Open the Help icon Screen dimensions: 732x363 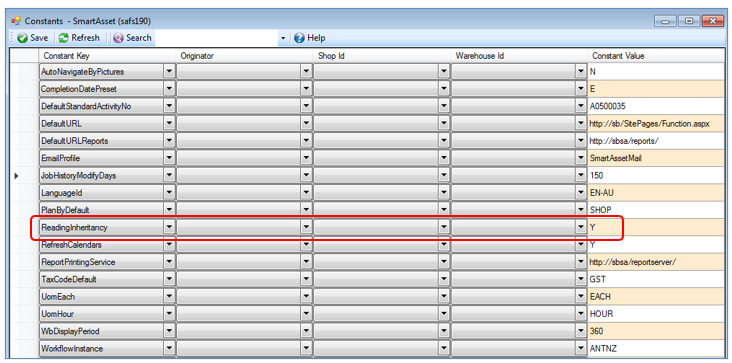[x=299, y=38]
